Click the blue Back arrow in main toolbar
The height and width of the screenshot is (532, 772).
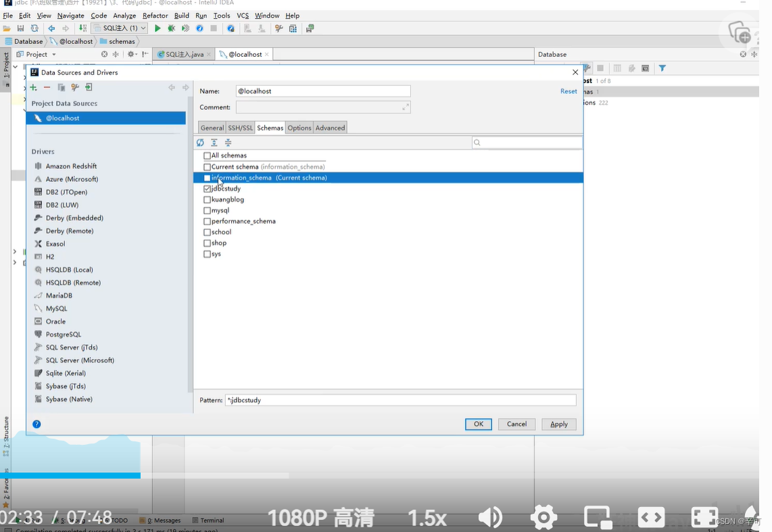51,28
